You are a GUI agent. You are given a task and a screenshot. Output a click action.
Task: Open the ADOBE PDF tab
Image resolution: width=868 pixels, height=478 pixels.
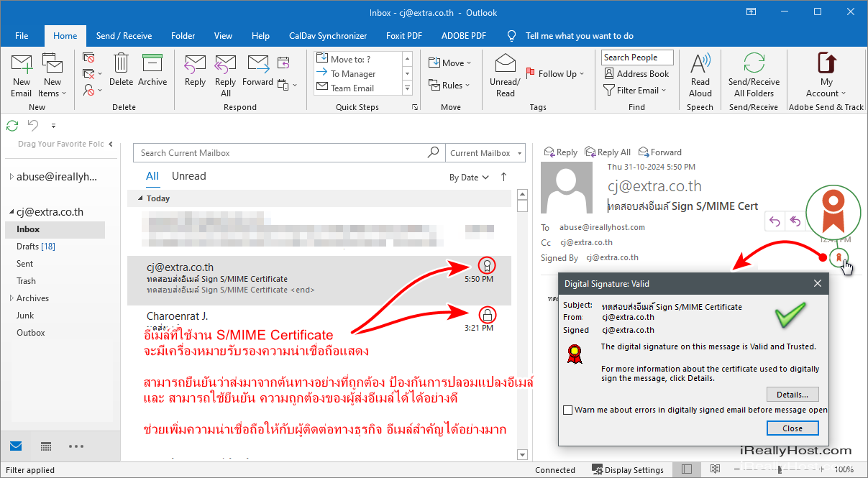(464, 36)
